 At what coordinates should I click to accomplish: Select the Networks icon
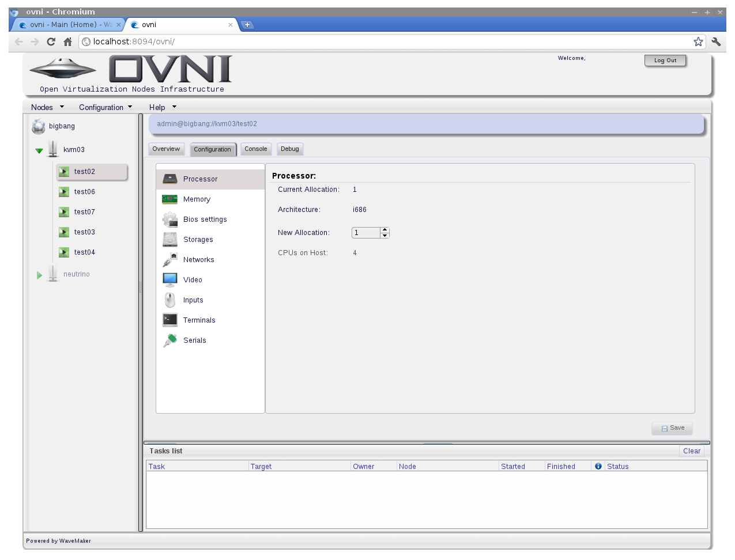click(x=169, y=259)
